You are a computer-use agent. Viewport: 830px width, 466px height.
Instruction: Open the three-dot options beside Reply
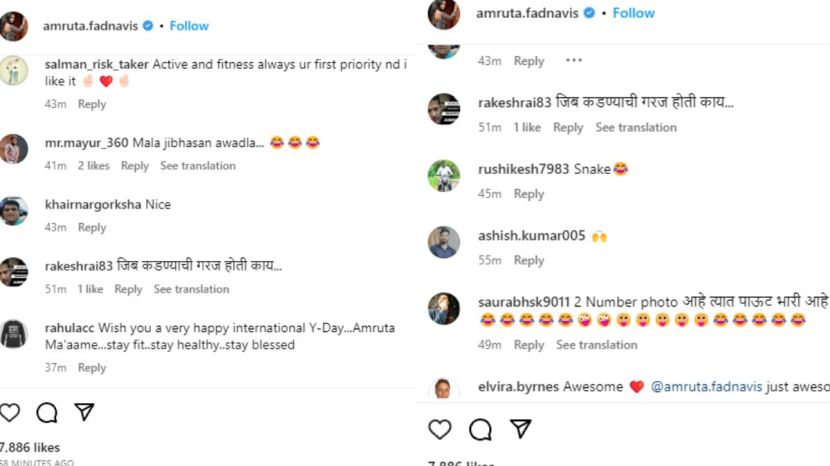coord(573,60)
